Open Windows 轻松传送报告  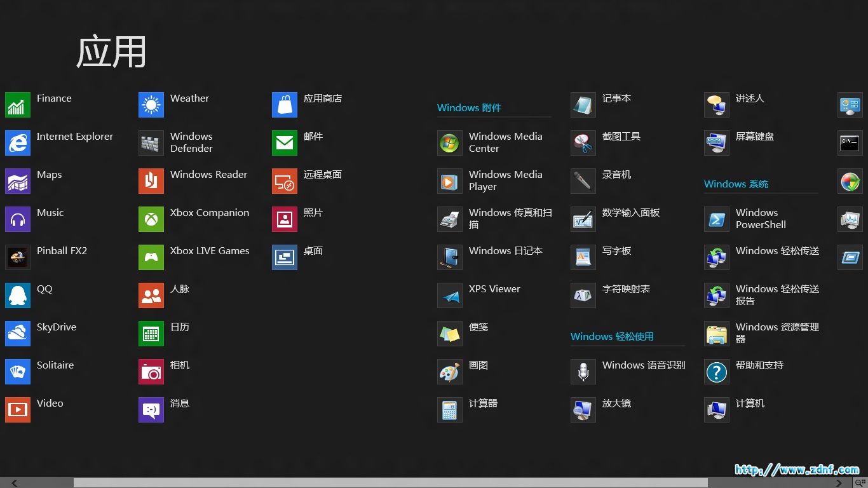tap(717, 295)
